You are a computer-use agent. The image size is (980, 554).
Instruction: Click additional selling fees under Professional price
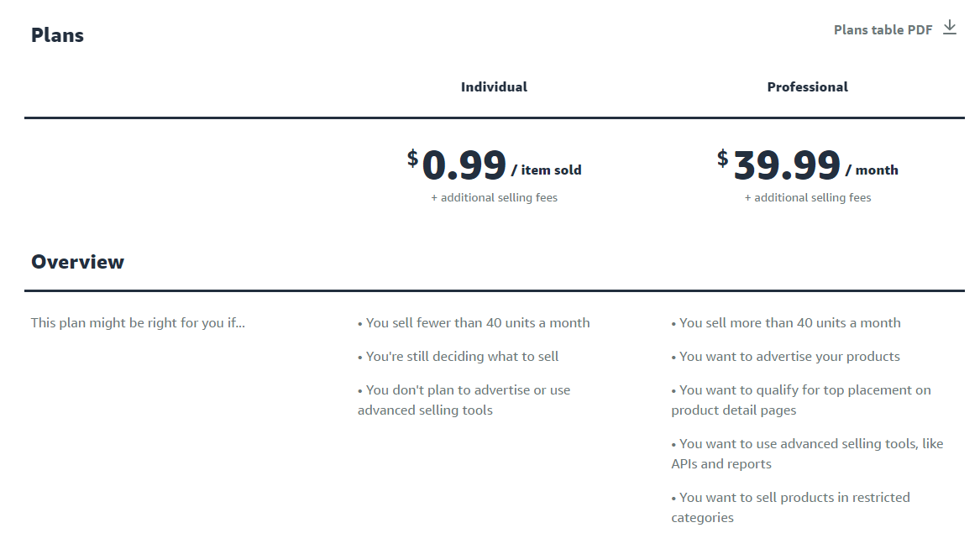coord(808,197)
